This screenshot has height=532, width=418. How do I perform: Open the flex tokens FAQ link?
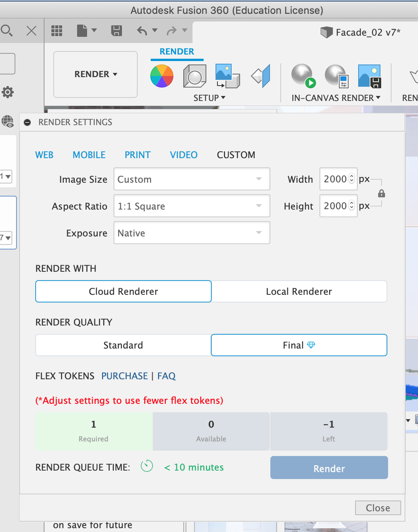pos(166,376)
